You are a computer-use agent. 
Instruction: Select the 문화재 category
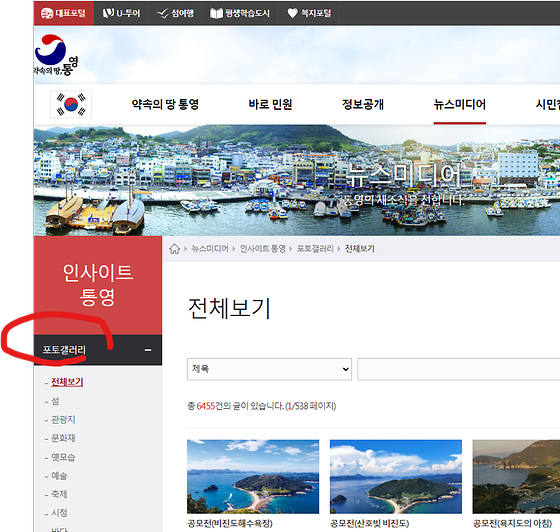[x=63, y=438]
